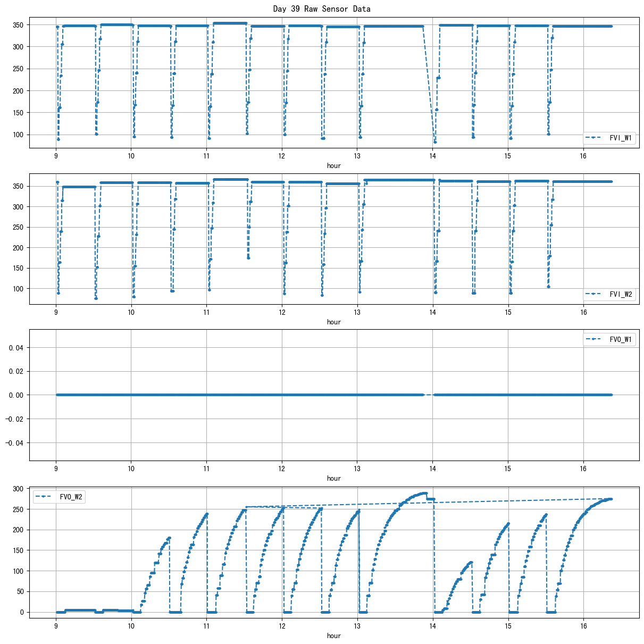This screenshot has width=644, height=644.
Task: Click the hour axis label under FVI_W1 plot
Action: [334, 166]
